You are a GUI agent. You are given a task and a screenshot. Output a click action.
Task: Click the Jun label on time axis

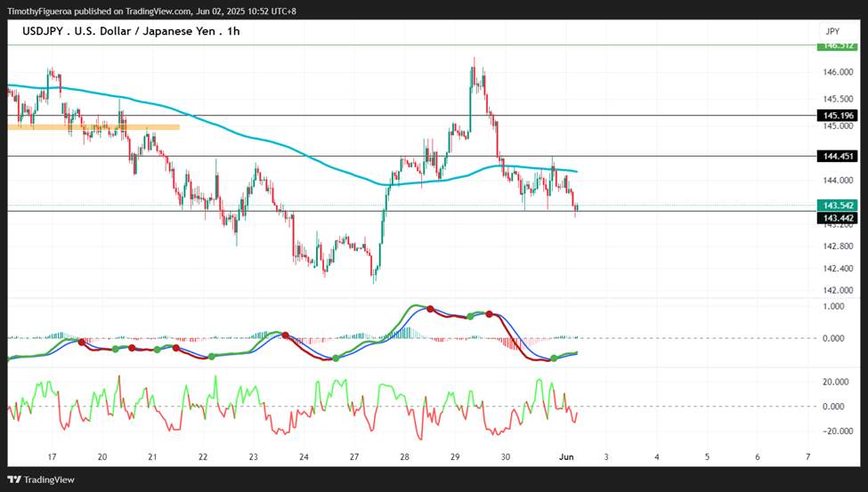[x=566, y=457]
